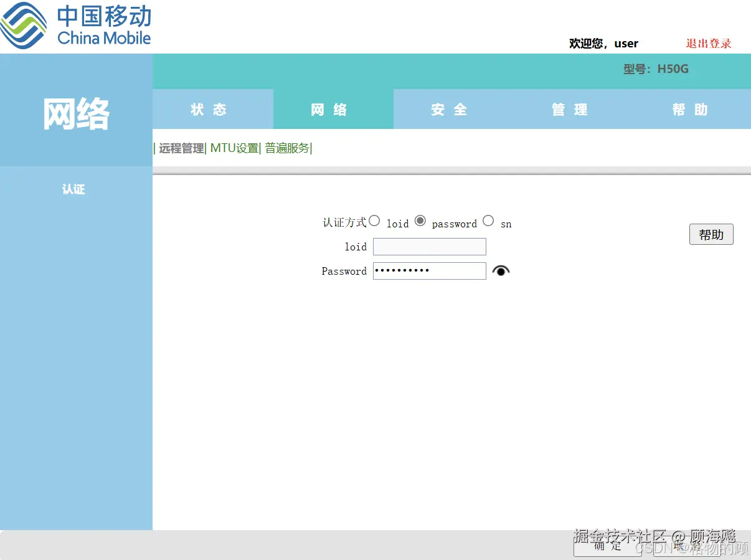
Task: Click the 帮助 help button
Action: (x=711, y=234)
